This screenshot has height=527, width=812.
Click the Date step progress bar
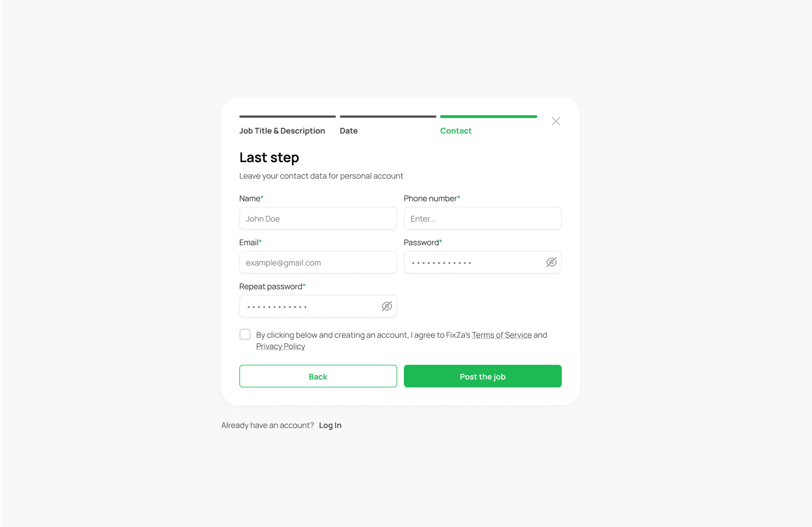(388, 116)
